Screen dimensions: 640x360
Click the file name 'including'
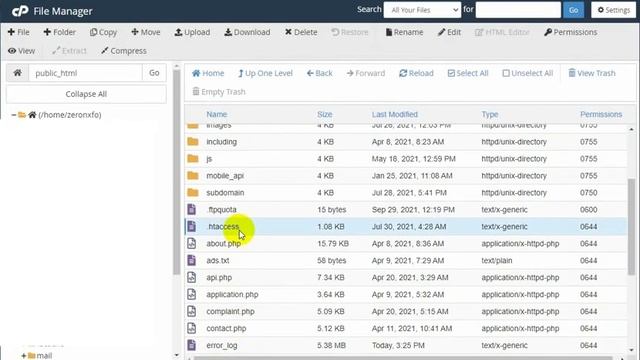(x=221, y=142)
